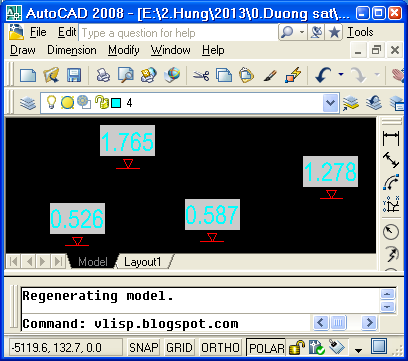Image resolution: width=408 pixels, height=361 pixels.
Task: Toggle layer 4 on/off lightbulb
Action: tap(51, 102)
